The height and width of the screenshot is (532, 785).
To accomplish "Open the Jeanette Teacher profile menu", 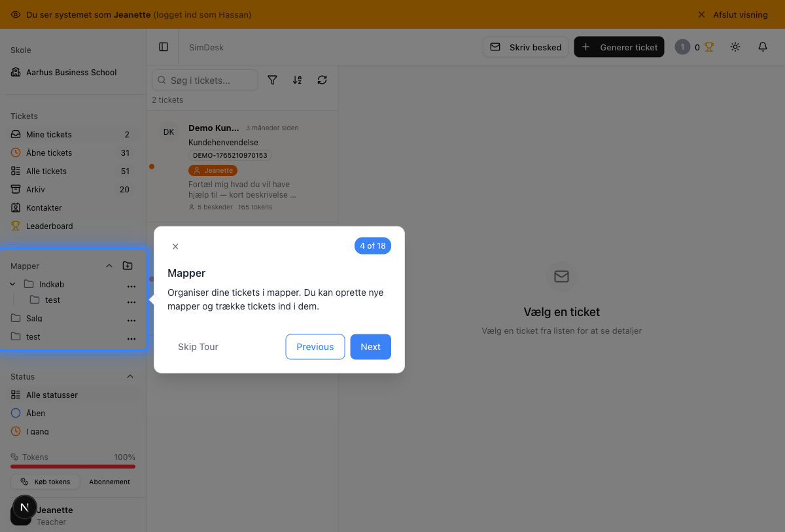I will [x=73, y=515].
